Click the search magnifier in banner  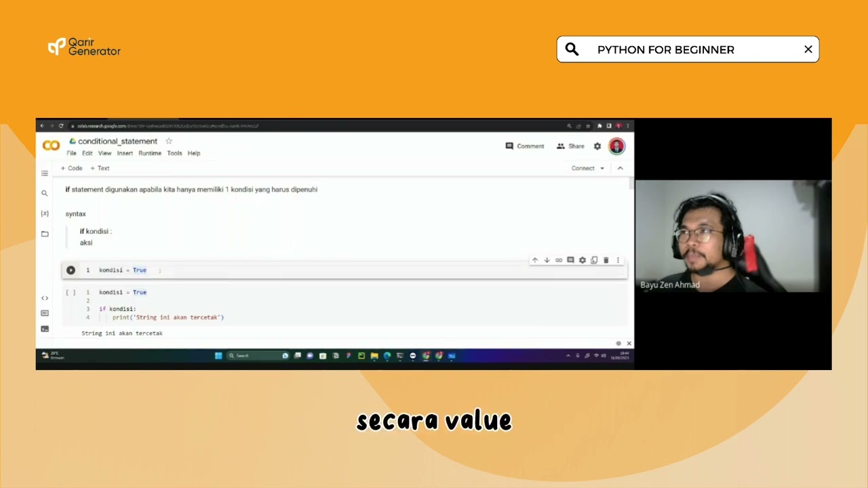click(x=572, y=49)
